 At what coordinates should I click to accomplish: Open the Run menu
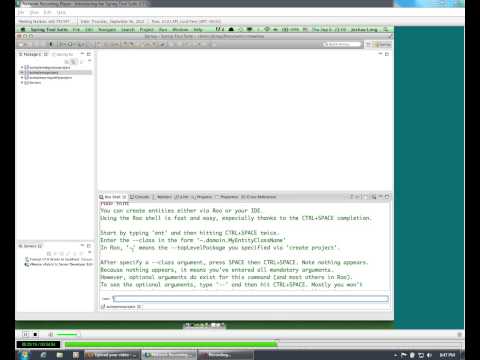pyautogui.click(x=163, y=29)
